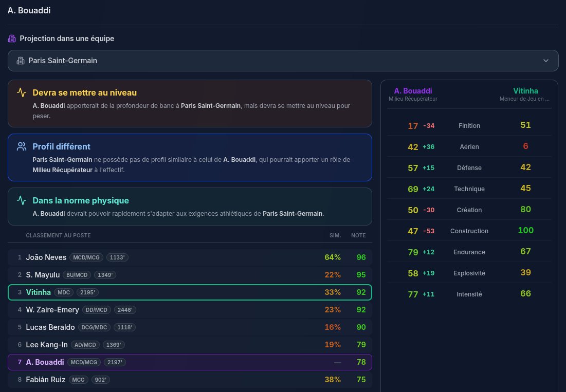The width and height of the screenshot is (566, 392).
Task: Select the Lee Kang-In ranking row
Action: pos(190,345)
